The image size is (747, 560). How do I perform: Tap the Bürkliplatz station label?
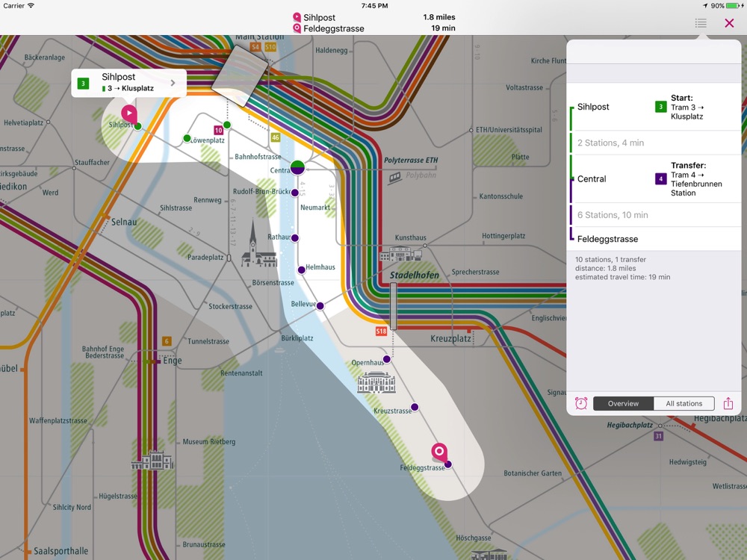(297, 338)
